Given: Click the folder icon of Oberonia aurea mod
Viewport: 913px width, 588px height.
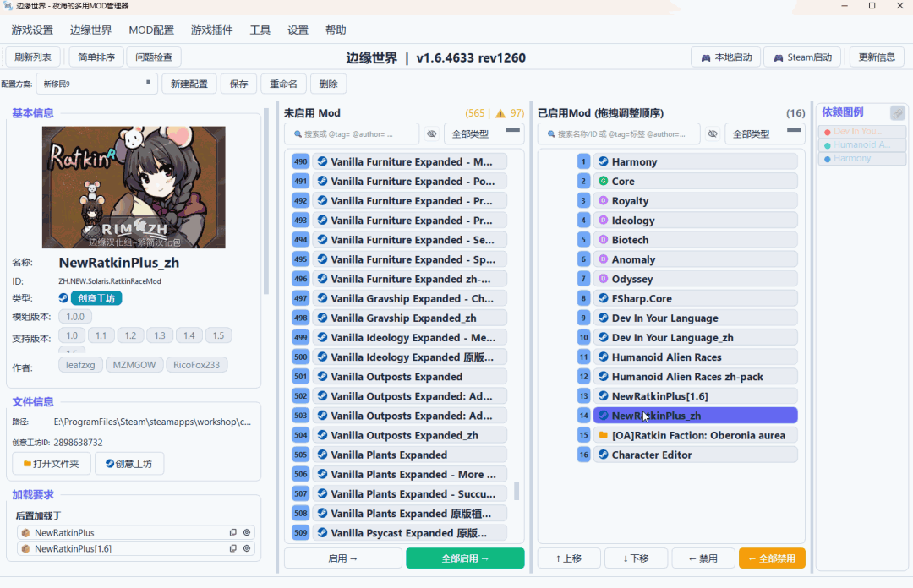Looking at the screenshot, I should coord(604,435).
